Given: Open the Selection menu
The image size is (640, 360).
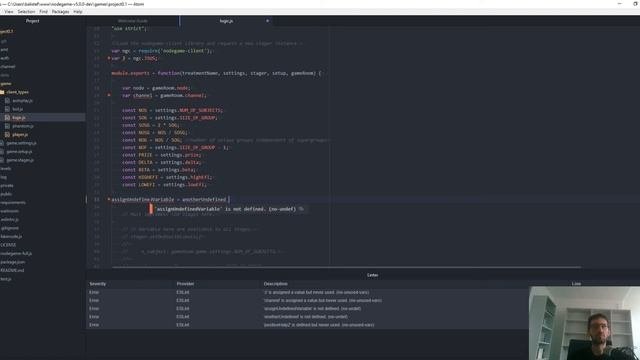Looking at the screenshot, I should click(26, 12).
